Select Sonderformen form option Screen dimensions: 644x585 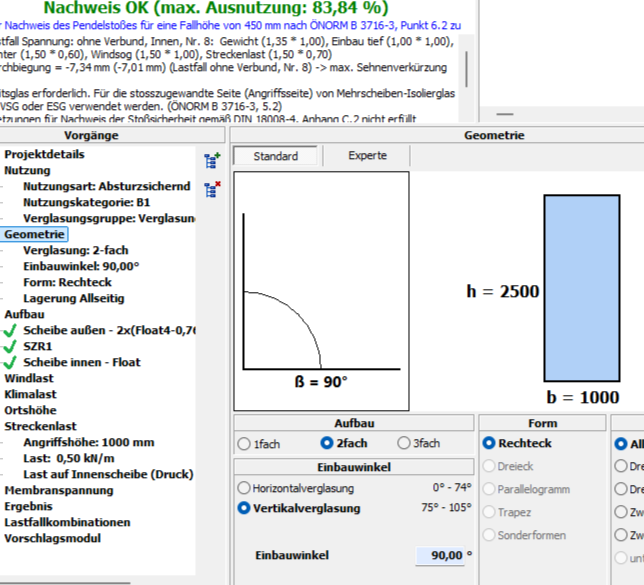(489, 535)
